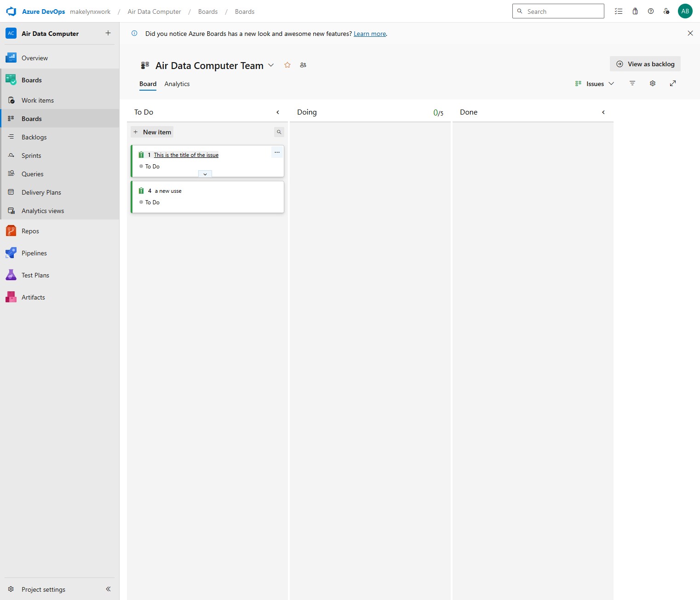
Task: Collapse the Done column chevron
Action: point(603,112)
